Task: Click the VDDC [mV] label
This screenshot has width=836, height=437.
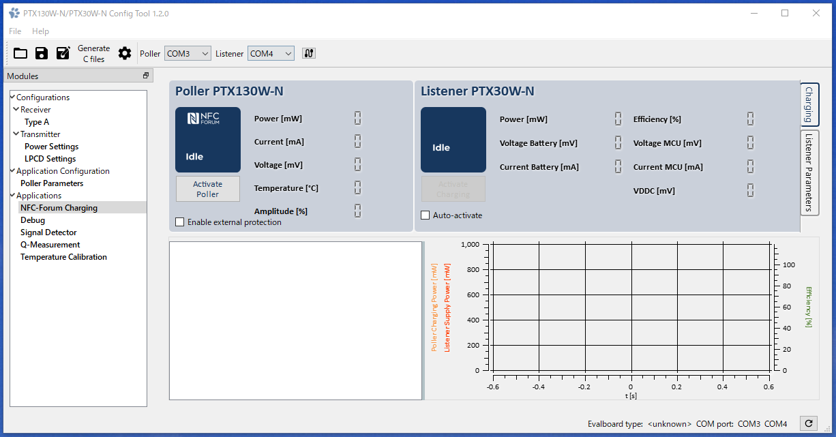Action: click(654, 190)
